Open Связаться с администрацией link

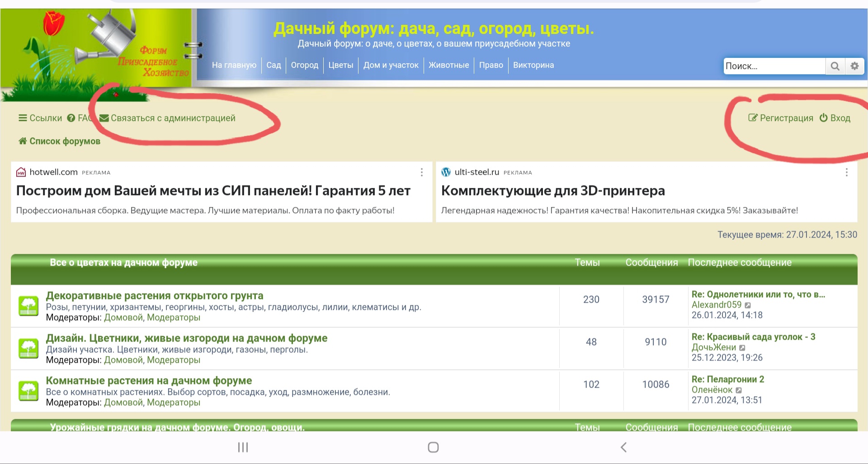(173, 118)
